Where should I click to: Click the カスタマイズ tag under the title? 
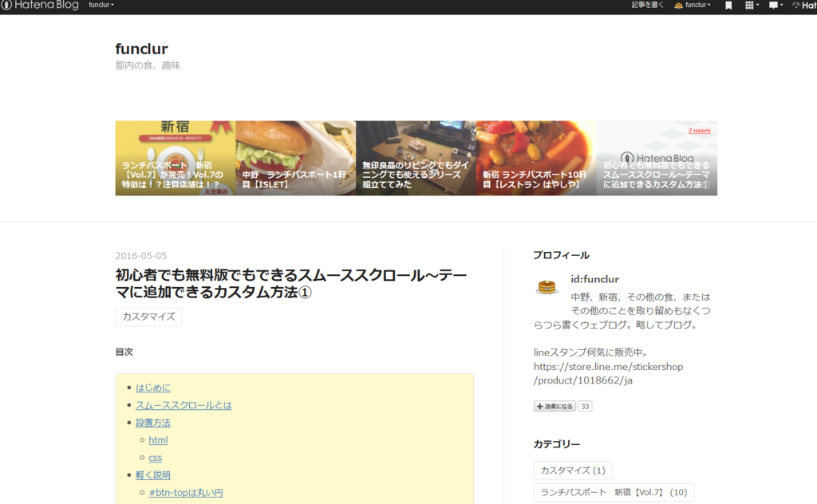(148, 317)
